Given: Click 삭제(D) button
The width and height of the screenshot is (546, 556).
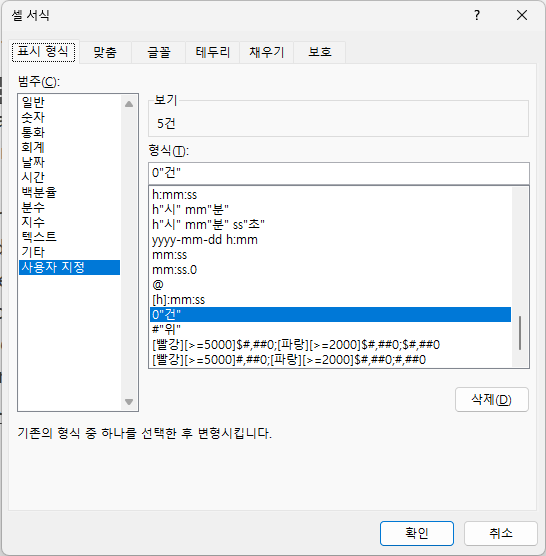Looking at the screenshot, I should click(492, 400).
